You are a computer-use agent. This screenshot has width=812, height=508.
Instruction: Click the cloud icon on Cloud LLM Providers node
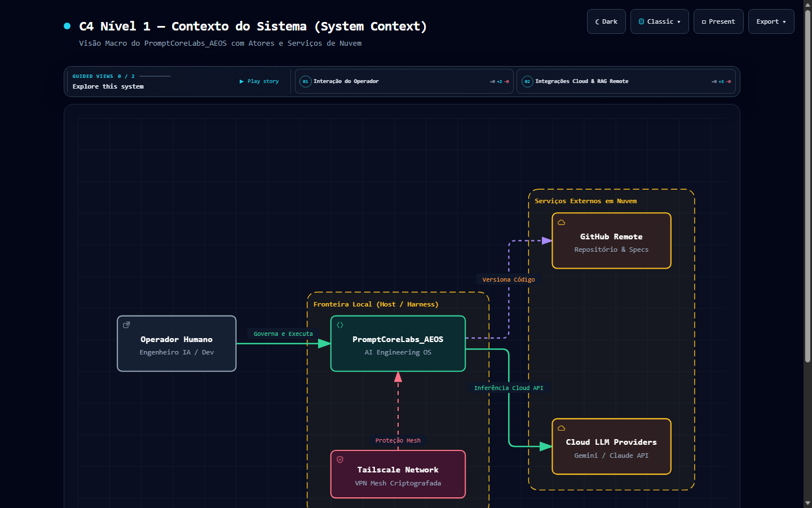pos(561,428)
